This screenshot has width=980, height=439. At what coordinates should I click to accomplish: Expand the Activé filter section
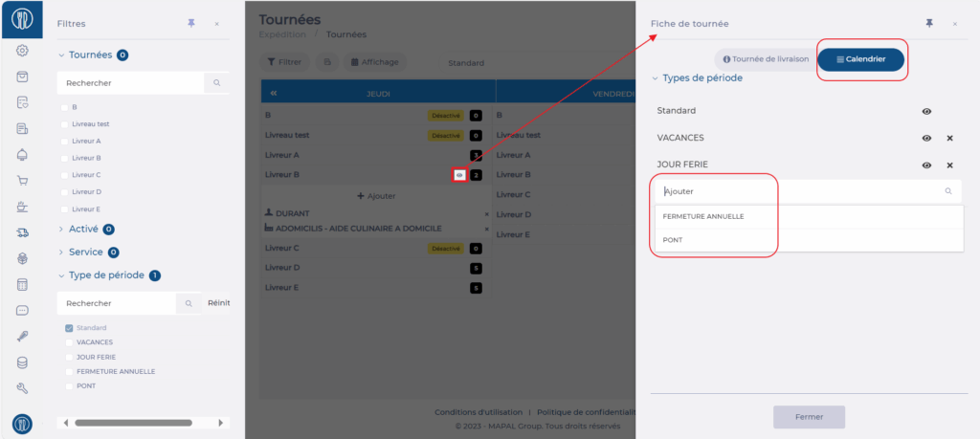pos(62,230)
